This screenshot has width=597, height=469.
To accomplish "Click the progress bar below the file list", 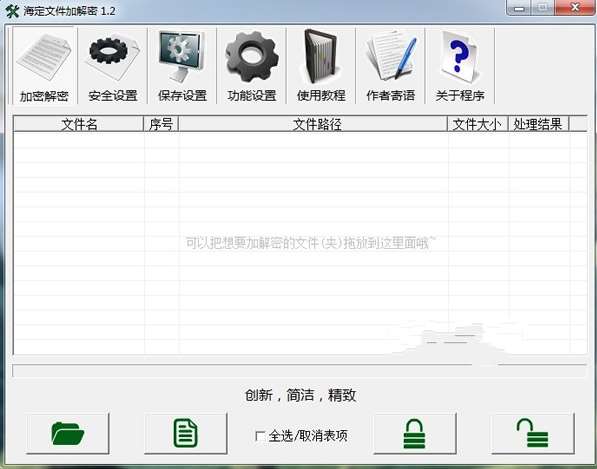I will tap(299, 370).
